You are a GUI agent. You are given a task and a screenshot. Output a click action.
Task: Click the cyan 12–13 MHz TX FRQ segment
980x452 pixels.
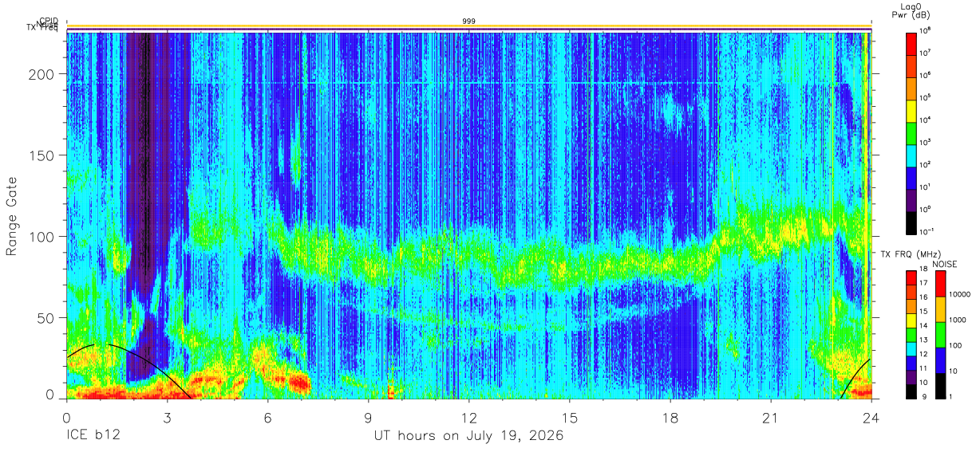911,349
